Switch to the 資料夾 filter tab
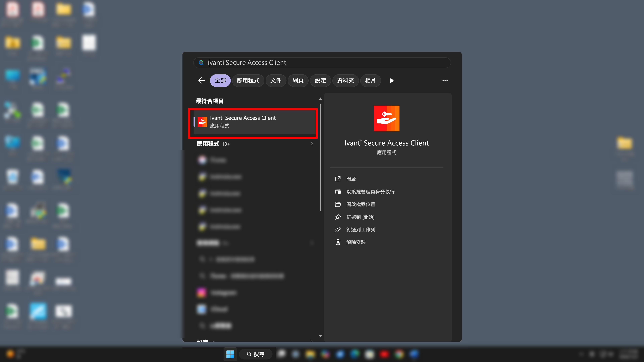The image size is (644, 362). pos(345,80)
